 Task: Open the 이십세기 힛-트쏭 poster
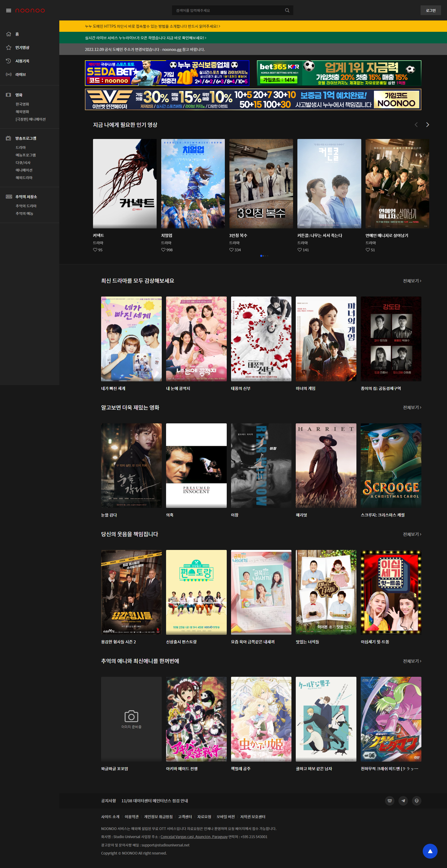click(391, 592)
